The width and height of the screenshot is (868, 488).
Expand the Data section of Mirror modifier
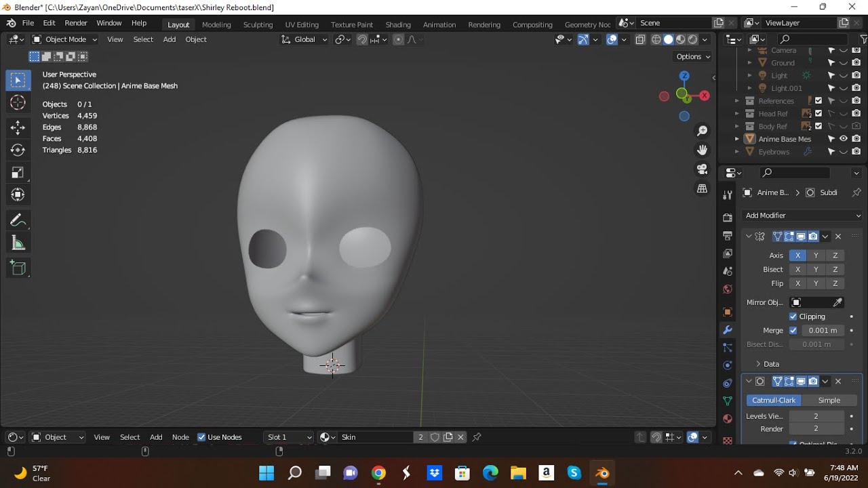point(771,364)
